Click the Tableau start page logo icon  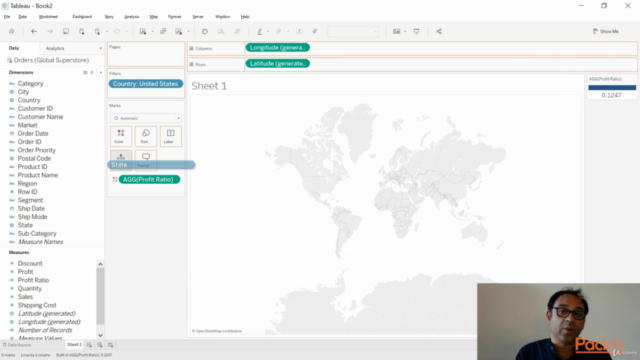tap(11, 31)
